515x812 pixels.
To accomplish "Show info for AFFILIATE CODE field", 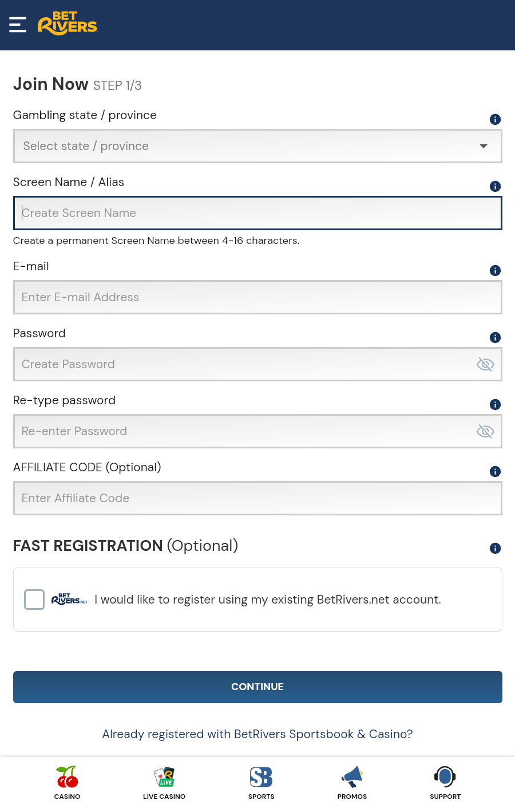I will (495, 471).
